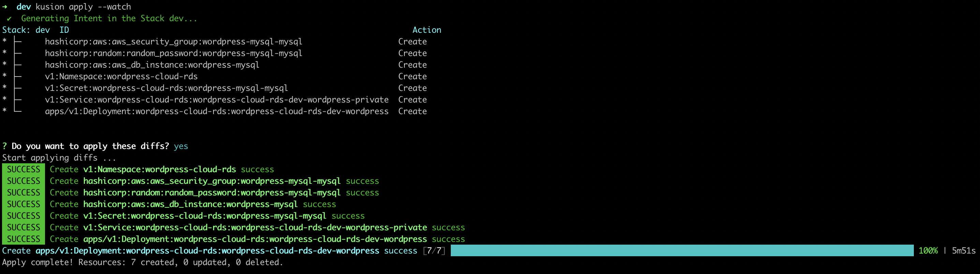Screen dimensions: 980x274
Task: Click the asterisk beside the aws_security_group row
Action: click(4, 41)
